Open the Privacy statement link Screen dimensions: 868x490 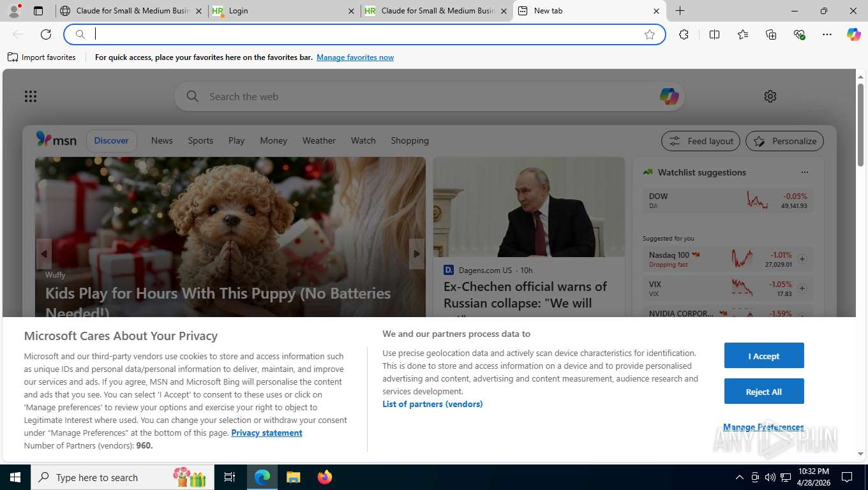[x=267, y=433]
